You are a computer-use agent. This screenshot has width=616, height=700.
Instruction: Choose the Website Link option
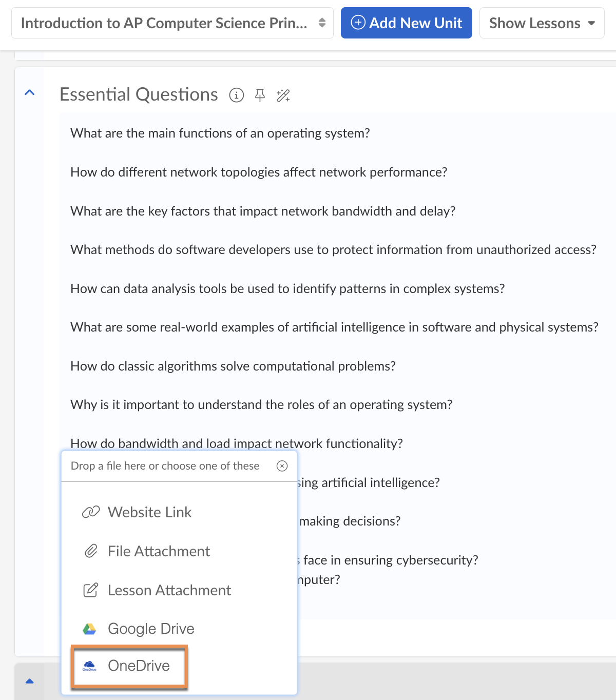point(149,512)
